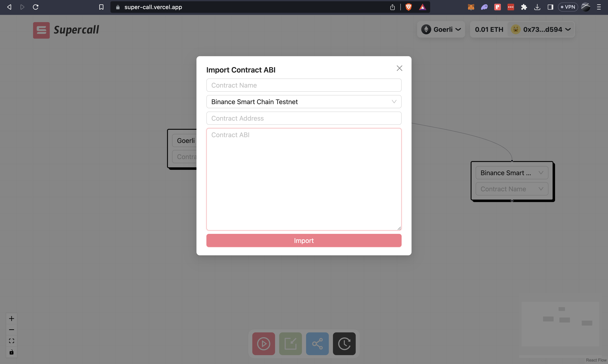Open the red P extension icon
Viewport: 608px width, 364px height.
(498, 7)
